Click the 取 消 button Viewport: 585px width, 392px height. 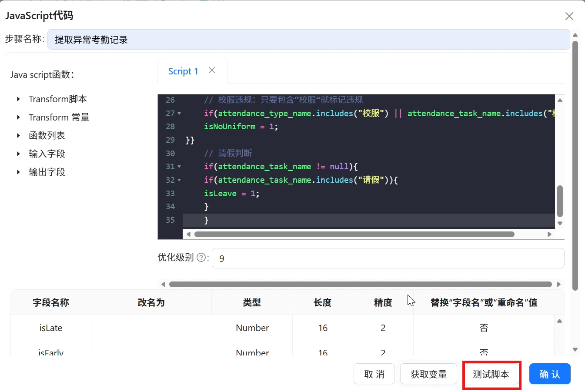point(374,374)
